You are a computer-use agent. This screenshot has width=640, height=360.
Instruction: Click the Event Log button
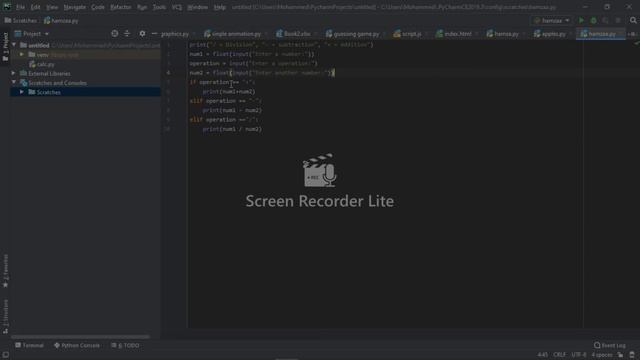(x=610, y=345)
